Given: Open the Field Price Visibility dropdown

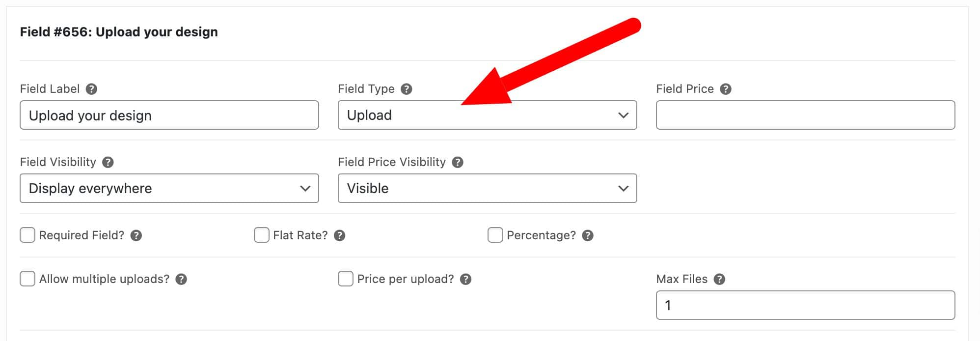Looking at the screenshot, I should tap(487, 188).
